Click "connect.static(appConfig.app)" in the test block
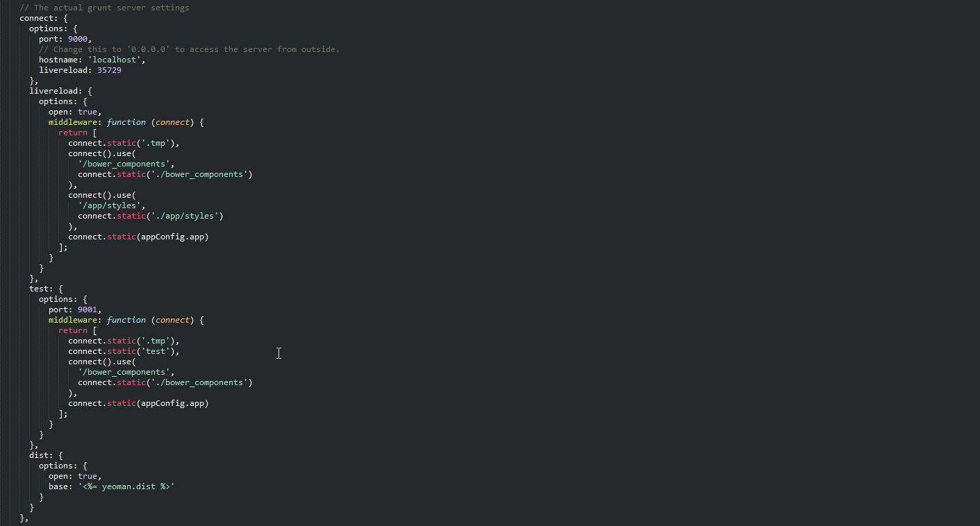The width and height of the screenshot is (980, 526). coord(138,403)
